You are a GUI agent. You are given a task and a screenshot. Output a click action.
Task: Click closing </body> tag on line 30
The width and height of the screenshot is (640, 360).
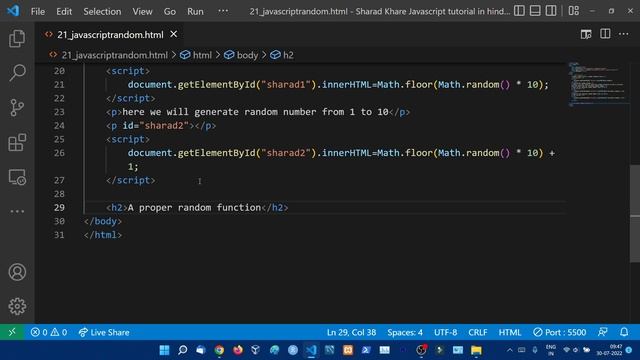click(103, 221)
